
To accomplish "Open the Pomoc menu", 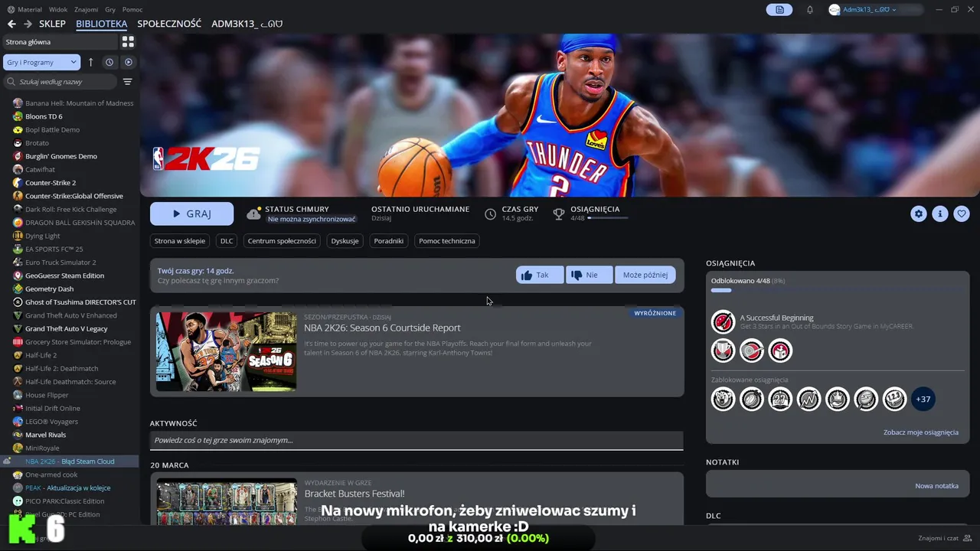I will point(132,9).
